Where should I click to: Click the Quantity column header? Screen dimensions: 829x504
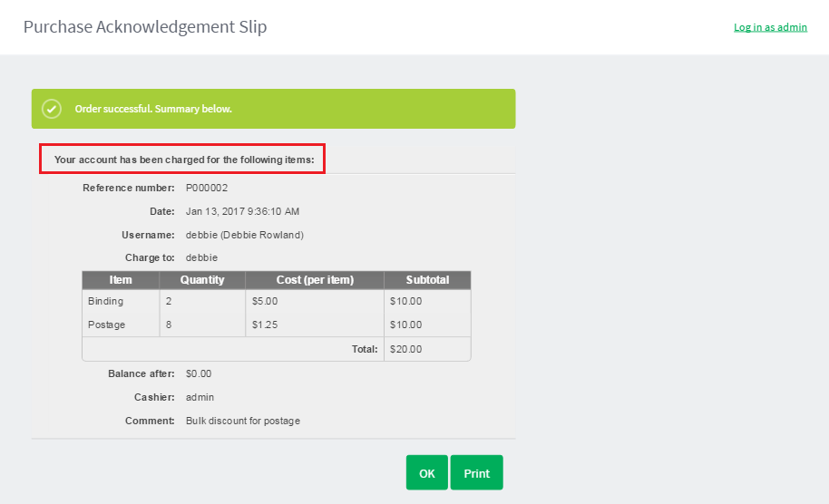202,280
